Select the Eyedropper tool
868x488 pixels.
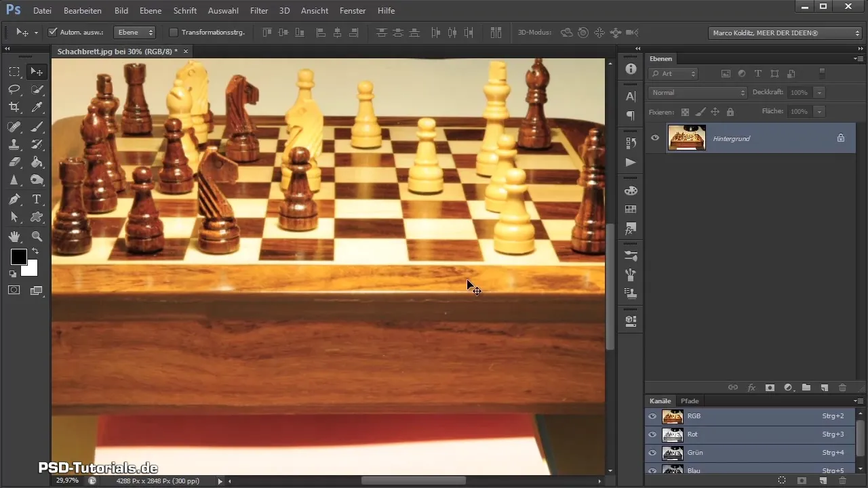coord(37,107)
